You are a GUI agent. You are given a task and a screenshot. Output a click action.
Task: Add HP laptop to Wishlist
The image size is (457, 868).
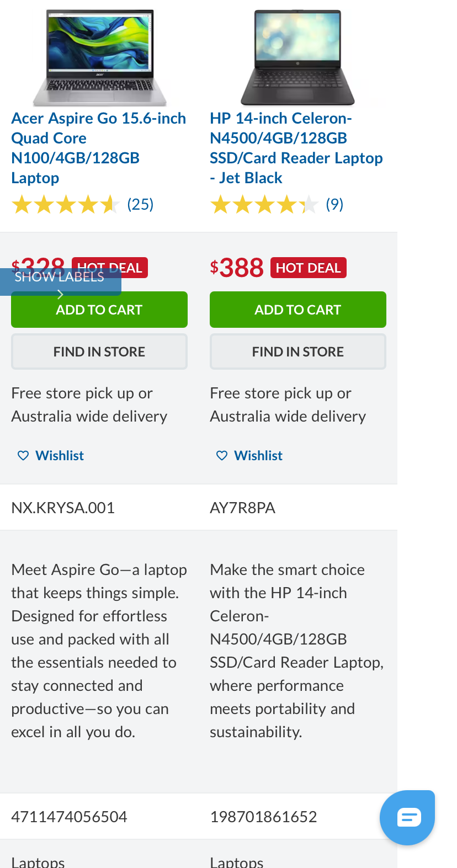click(x=258, y=455)
